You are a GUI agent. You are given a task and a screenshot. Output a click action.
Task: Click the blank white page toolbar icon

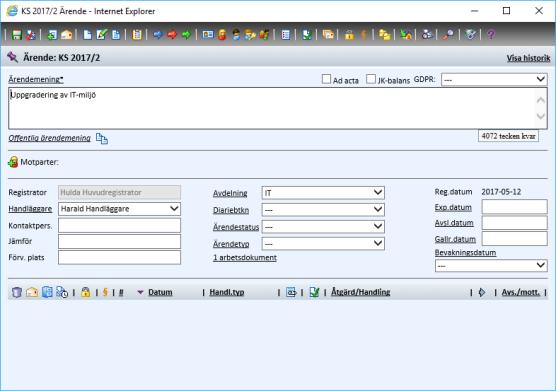[x=87, y=35]
